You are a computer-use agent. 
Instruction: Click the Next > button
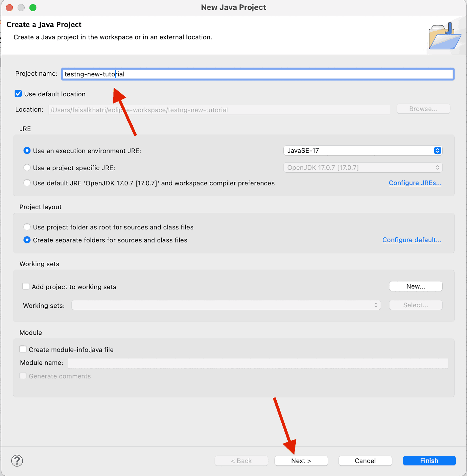(301, 461)
